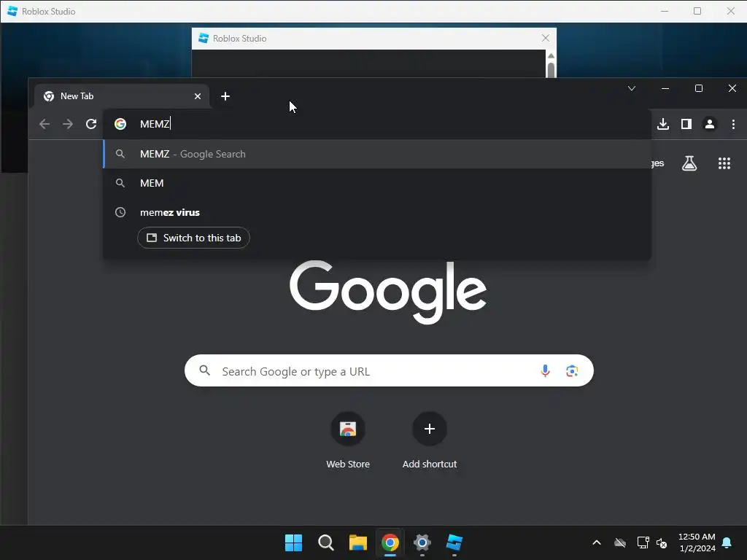Open a new Chrome tab
Viewport: 747px width, 560px height.
click(x=225, y=97)
